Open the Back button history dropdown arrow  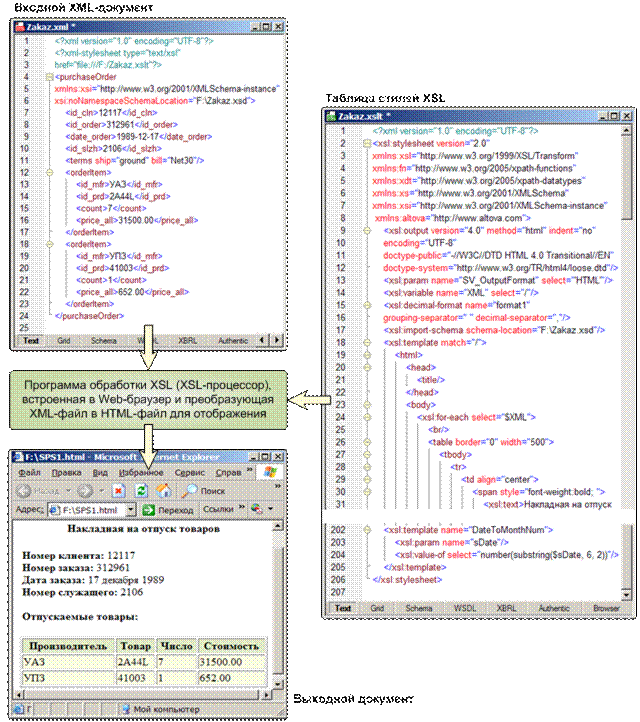click(x=66, y=491)
